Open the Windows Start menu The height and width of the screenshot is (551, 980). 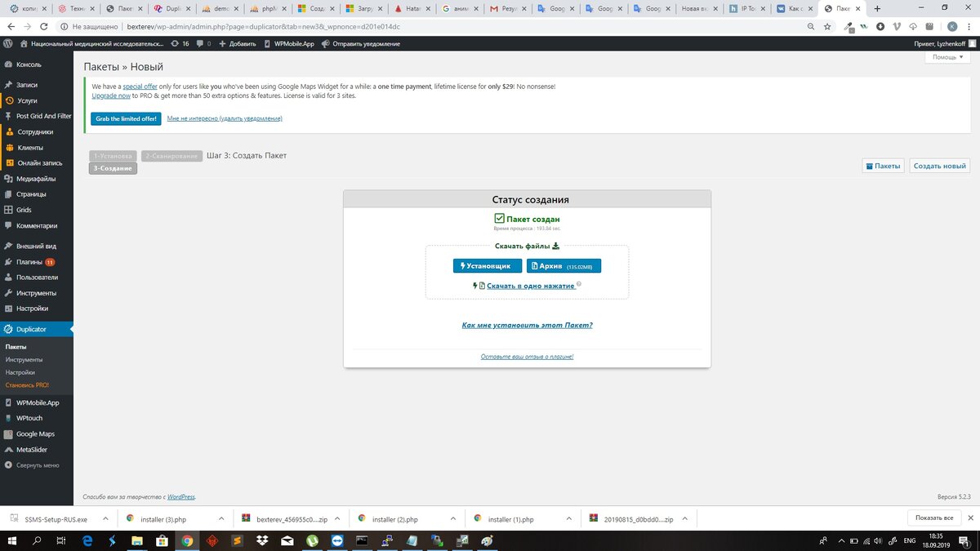click(11, 540)
